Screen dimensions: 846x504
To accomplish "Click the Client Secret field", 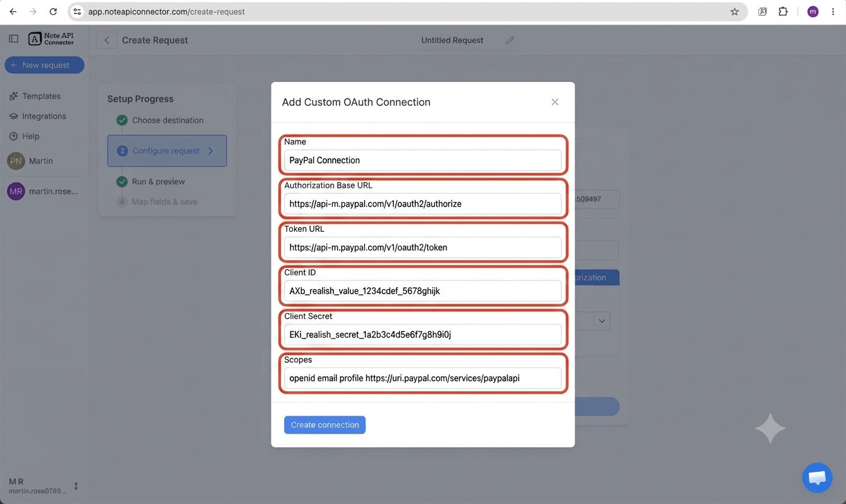I will (423, 334).
